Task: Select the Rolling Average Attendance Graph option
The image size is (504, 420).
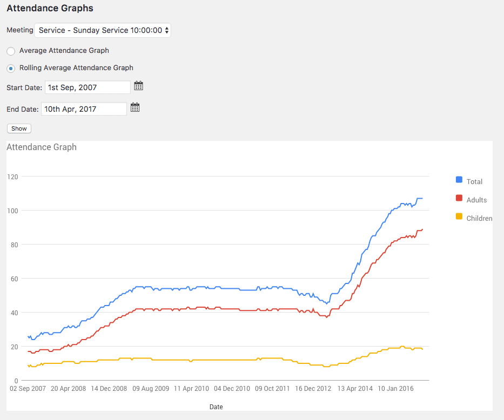Action: click(x=11, y=68)
